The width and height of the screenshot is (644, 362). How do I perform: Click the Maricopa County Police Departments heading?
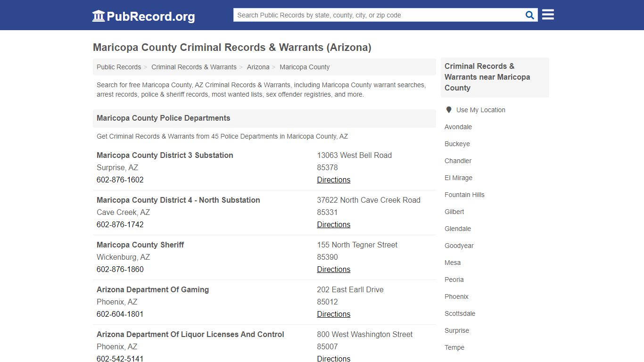(164, 118)
